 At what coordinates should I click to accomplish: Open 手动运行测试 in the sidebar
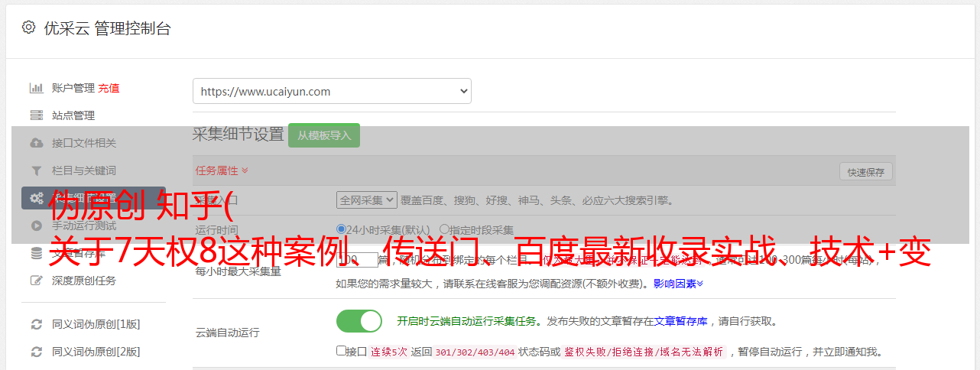click(84, 226)
